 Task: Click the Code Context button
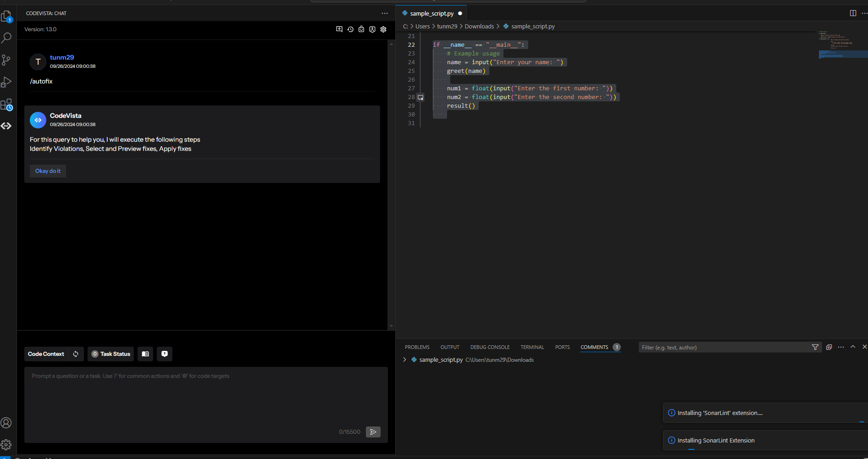(46, 354)
